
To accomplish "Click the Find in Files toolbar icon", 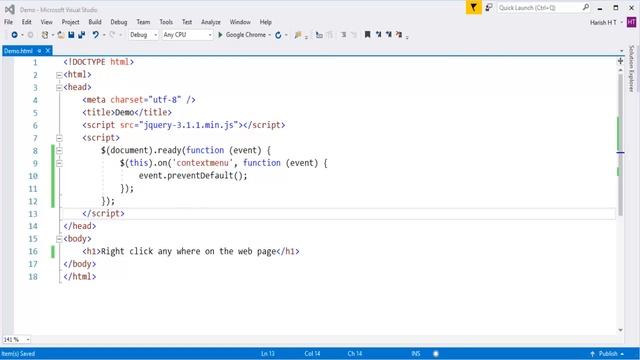I will coord(298,35).
